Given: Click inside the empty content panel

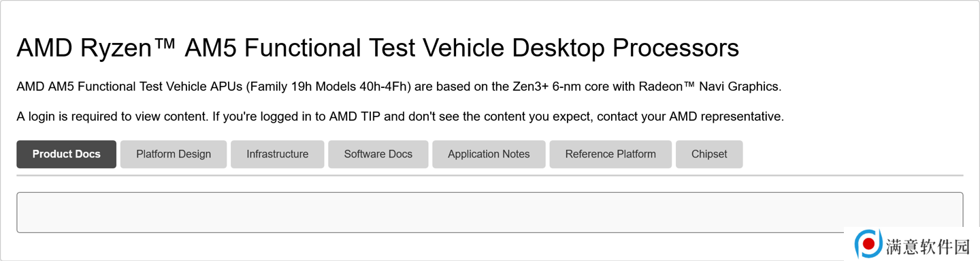Looking at the screenshot, I should [x=489, y=213].
